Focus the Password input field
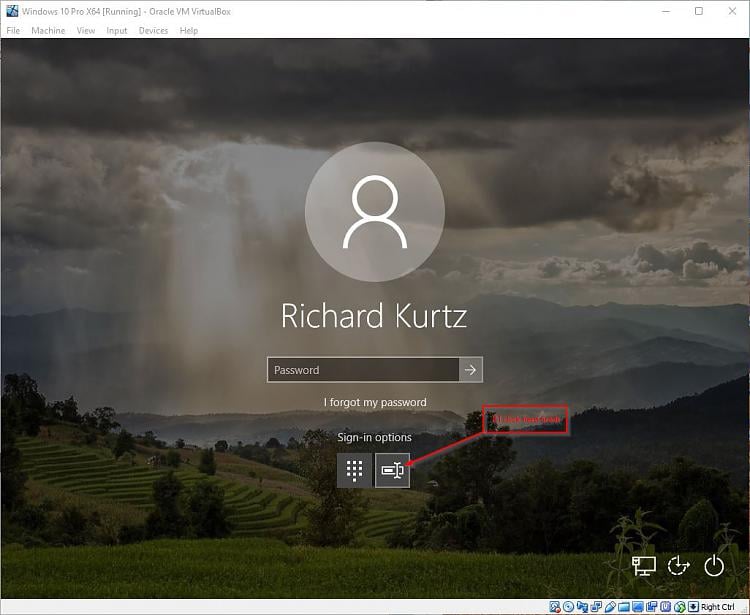The height and width of the screenshot is (615, 750). 363,370
